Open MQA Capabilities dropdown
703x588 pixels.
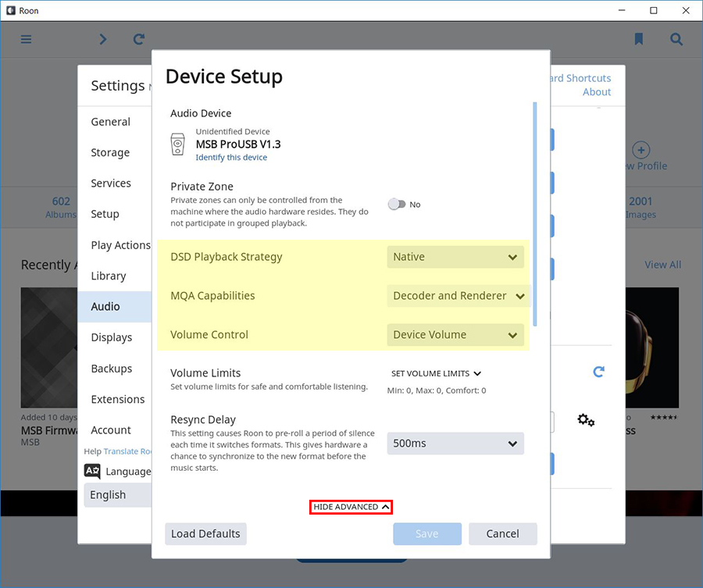[458, 296]
